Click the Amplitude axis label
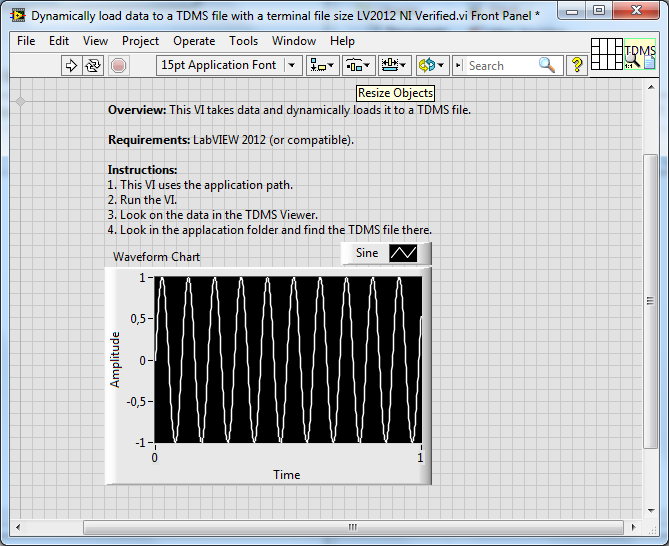 (x=115, y=360)
